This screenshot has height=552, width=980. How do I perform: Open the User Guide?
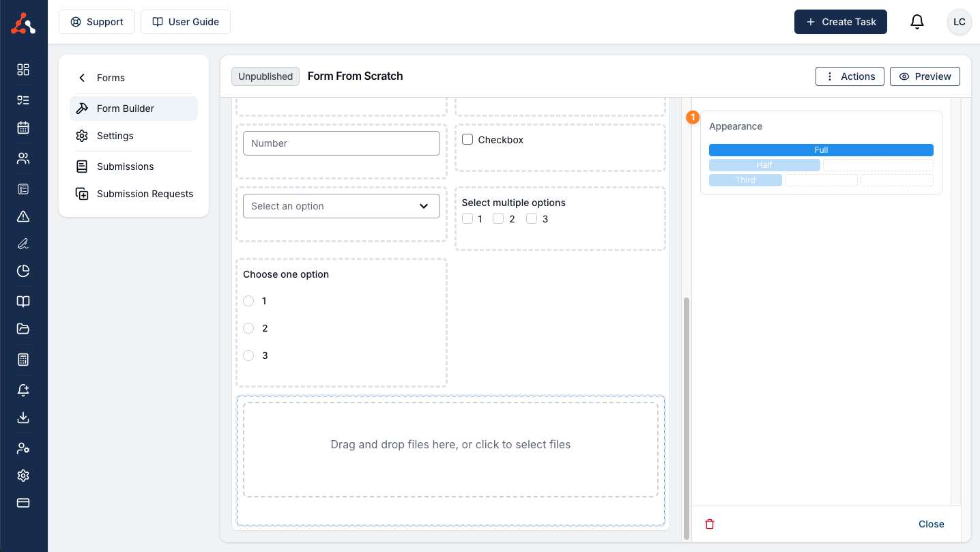(186, 22)
